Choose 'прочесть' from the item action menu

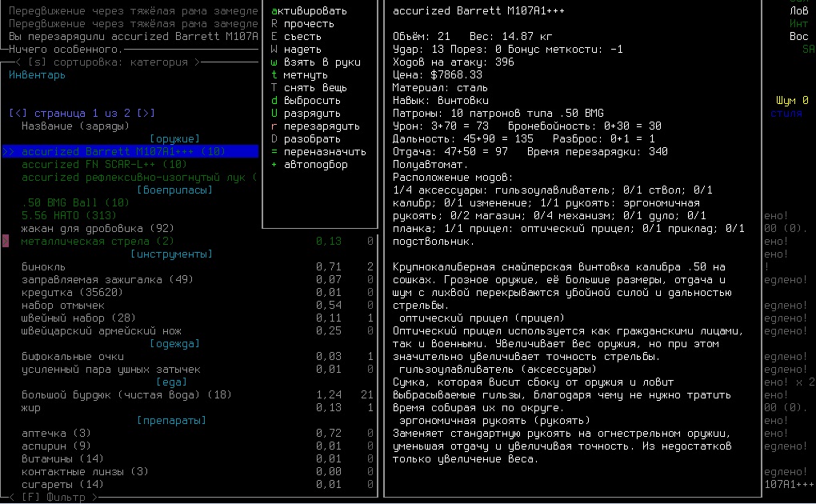pyautogui.click(x=302, y=24)
